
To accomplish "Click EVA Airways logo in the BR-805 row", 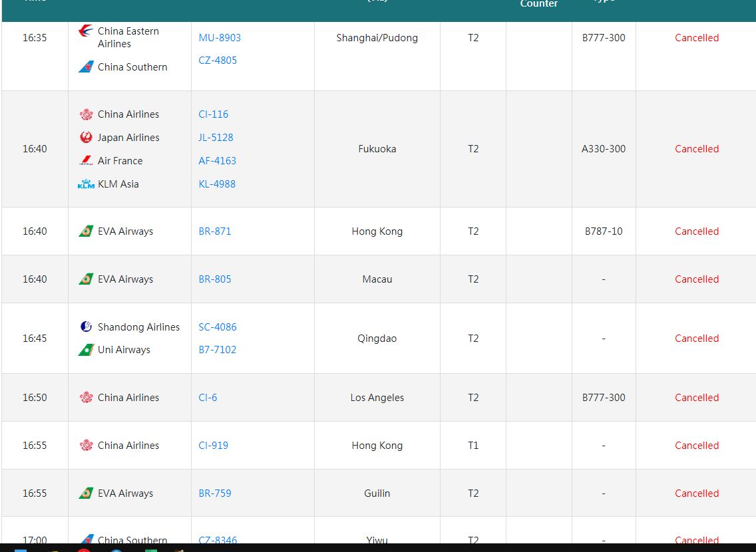I will click(86, 279).
